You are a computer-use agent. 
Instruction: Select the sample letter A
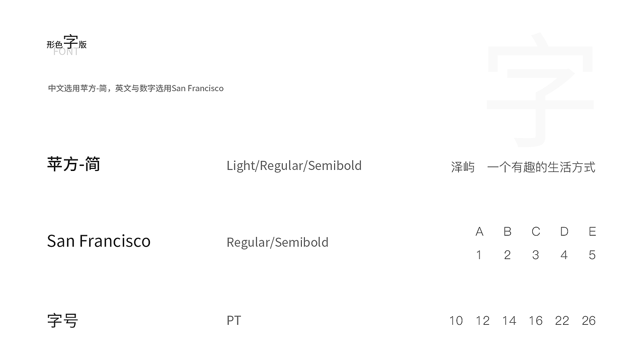(479, 231)
